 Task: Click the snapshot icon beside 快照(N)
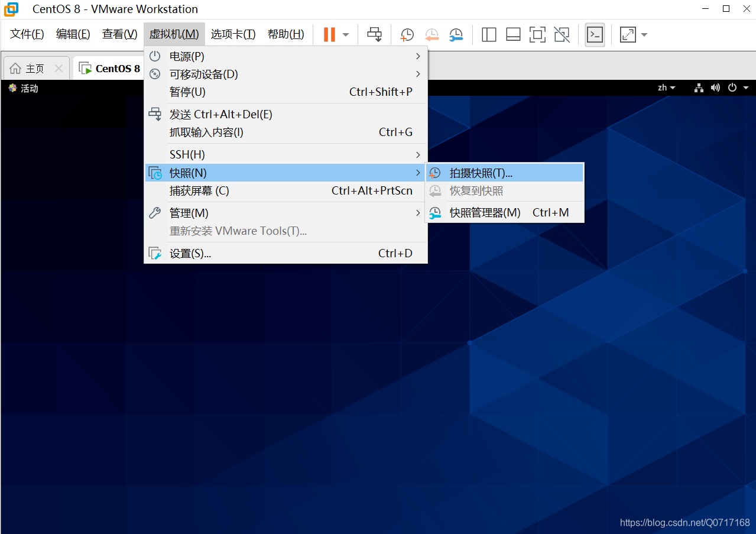point(155,173)
